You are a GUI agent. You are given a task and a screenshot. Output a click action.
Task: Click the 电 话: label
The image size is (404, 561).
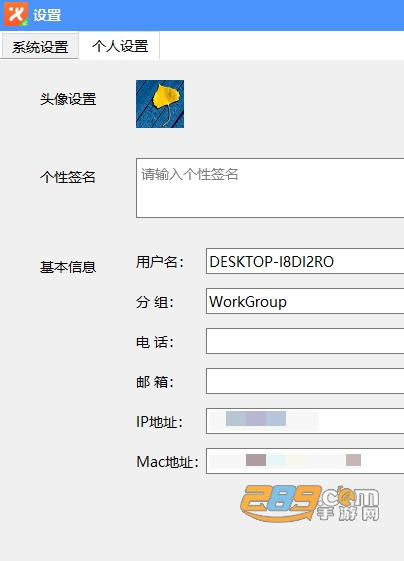tap(155, 342)
